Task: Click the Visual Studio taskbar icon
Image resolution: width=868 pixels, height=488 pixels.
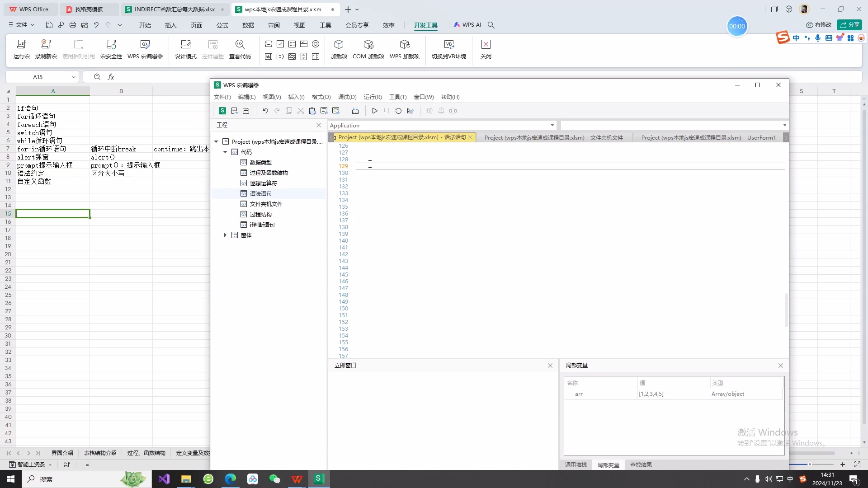Action: point(164,479)
